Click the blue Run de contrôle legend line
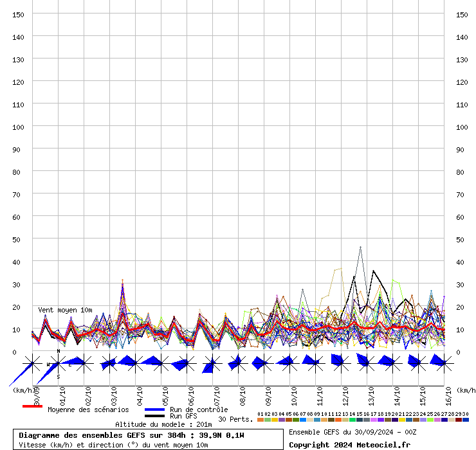The image size is (476, 450). [x=154, y=410]
